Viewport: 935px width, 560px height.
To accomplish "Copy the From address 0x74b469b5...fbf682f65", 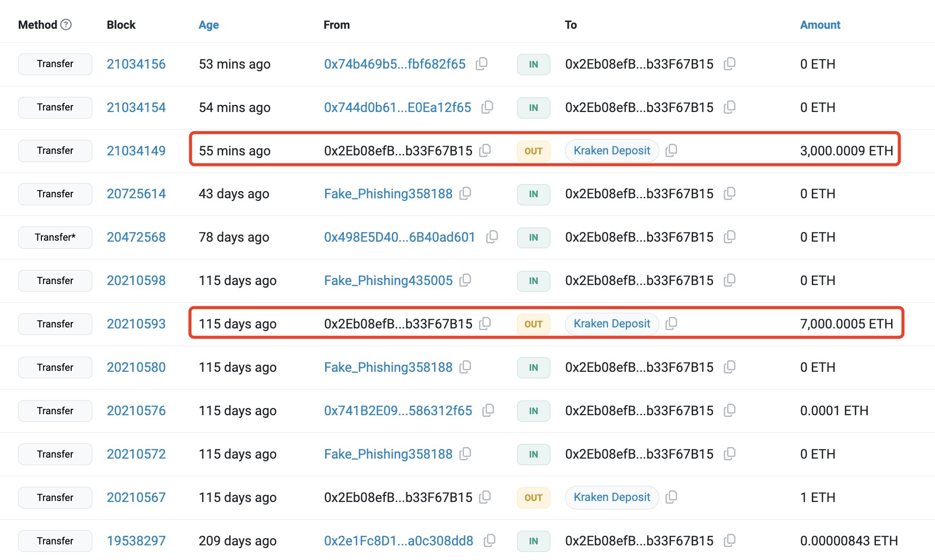I will (482, 64).
